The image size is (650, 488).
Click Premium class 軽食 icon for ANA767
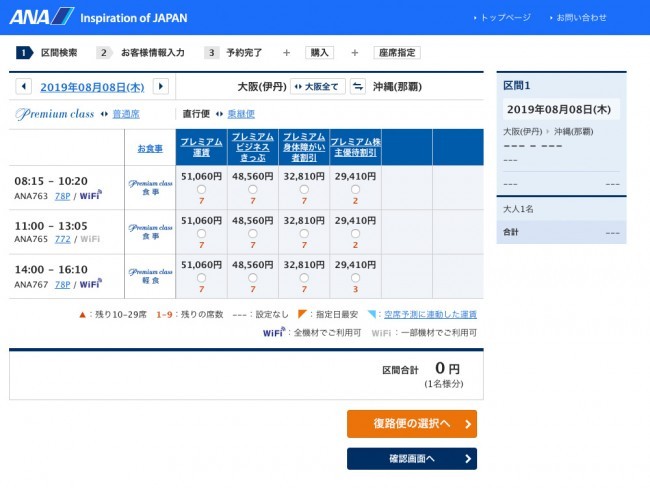tap(150, 276)
